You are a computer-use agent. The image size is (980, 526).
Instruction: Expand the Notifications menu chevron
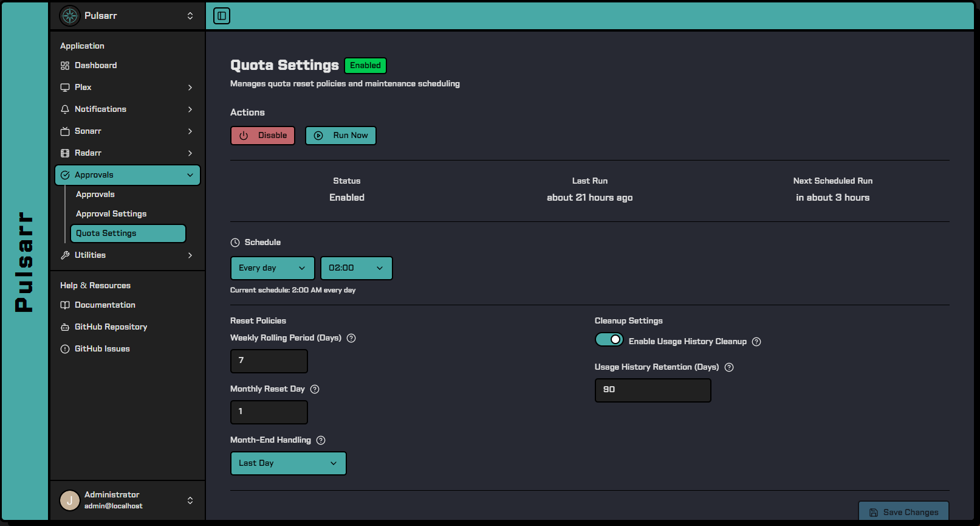pos(190,109)
